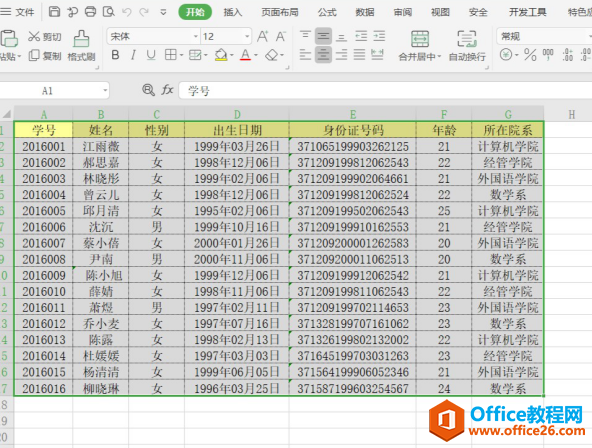Click the Copy (复制) icon
This screenshot has width=592, height=448.
[34, 55]
